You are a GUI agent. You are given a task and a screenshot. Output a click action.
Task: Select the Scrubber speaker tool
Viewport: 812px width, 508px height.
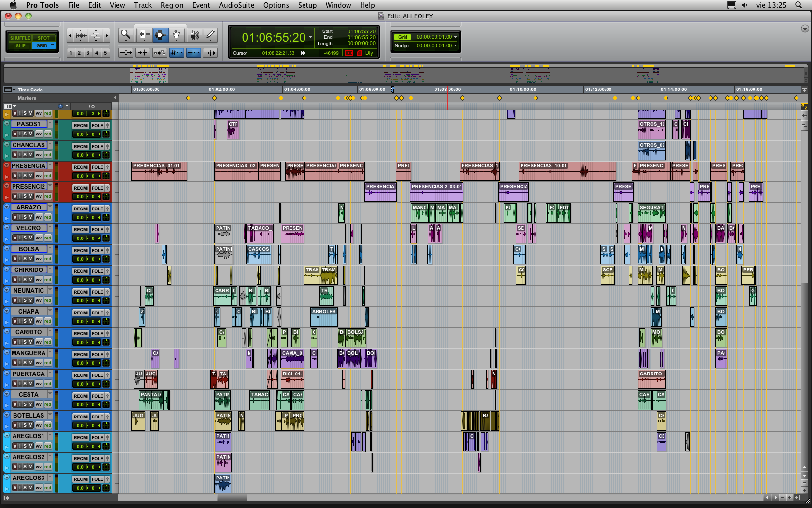tap(194, 35)
